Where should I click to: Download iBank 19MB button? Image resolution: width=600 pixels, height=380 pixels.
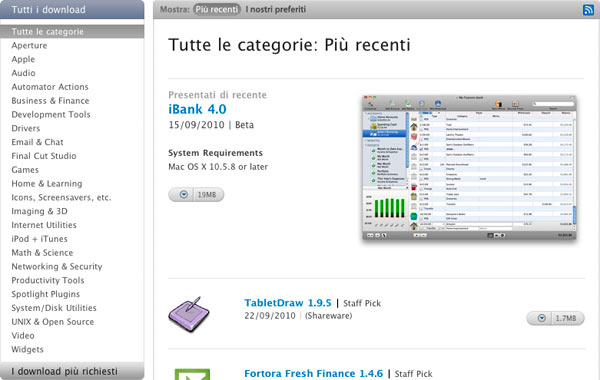tap(196, 194)
